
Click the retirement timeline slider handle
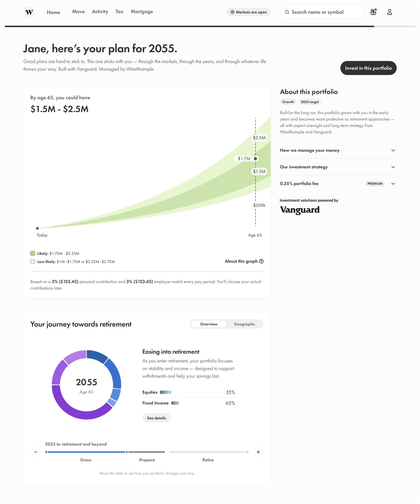(x=167, y=452)
